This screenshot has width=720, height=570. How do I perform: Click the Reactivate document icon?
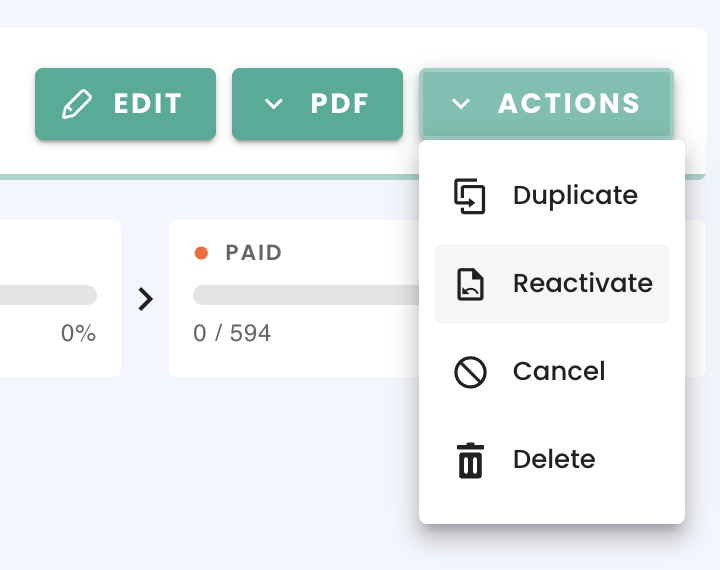pyautogui.click(x=470, y=284)
